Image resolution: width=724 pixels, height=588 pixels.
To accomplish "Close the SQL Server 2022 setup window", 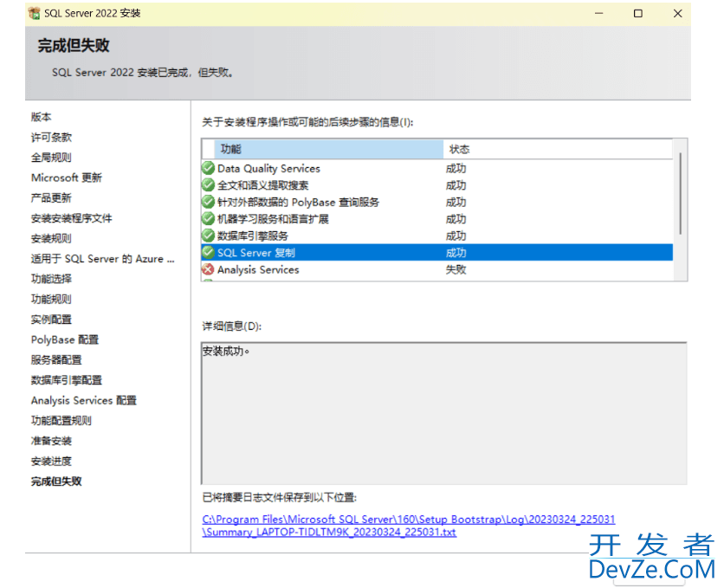I will coord(677,13).
